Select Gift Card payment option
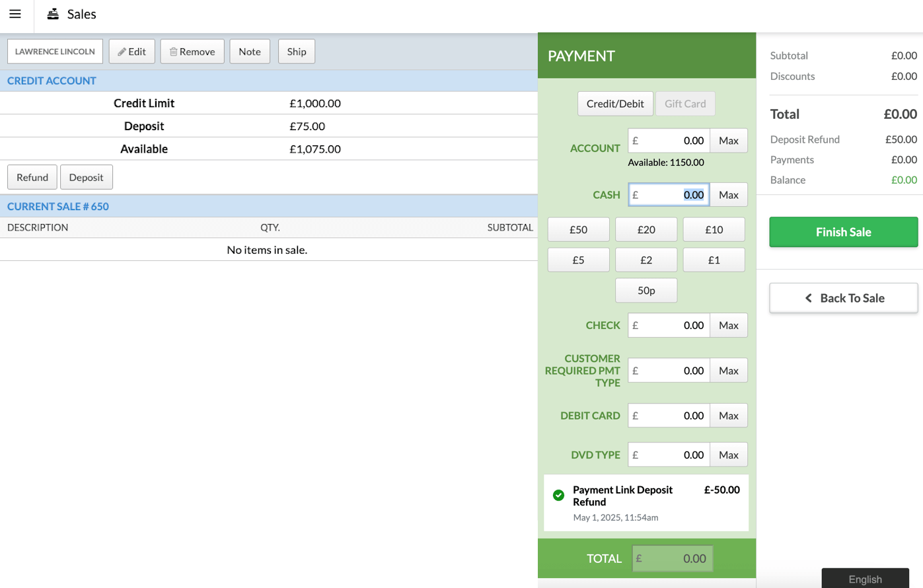This screenshot has height=588, width=923. (684, 104)
